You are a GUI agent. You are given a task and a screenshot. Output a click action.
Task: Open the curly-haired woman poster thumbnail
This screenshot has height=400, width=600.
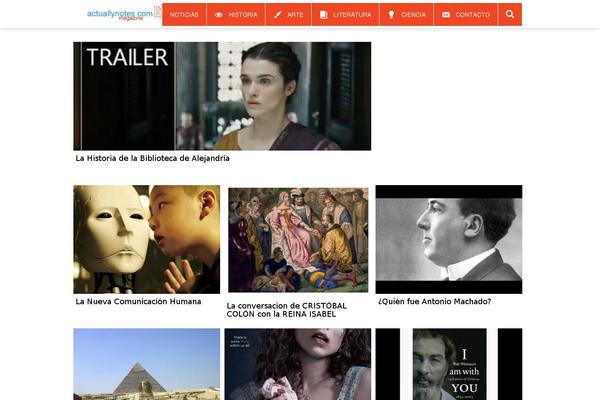tap(298, 364)
